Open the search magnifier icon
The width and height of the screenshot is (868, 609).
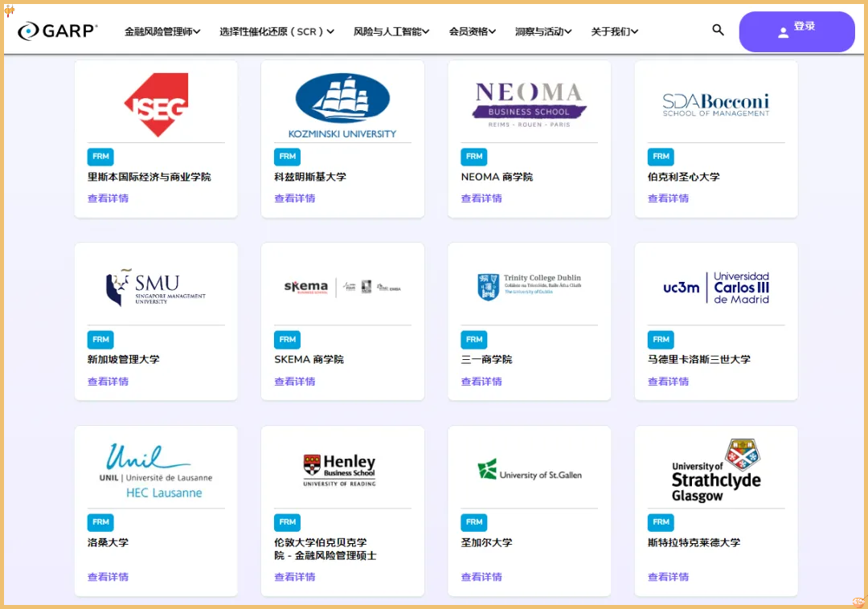718,31
